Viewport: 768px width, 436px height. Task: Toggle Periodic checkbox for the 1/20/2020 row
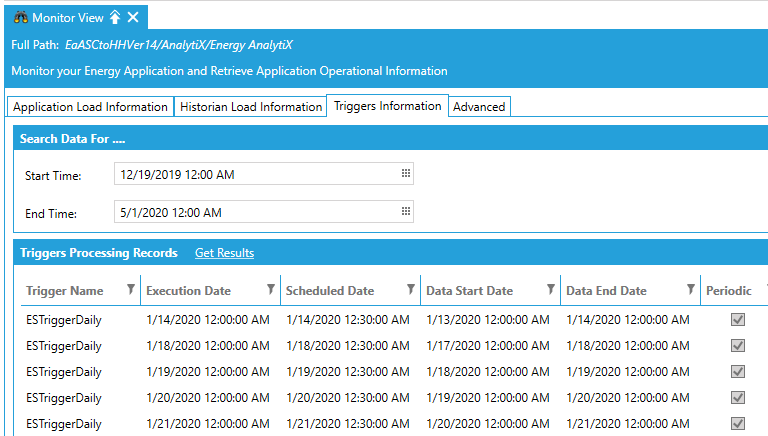(738, 398)
